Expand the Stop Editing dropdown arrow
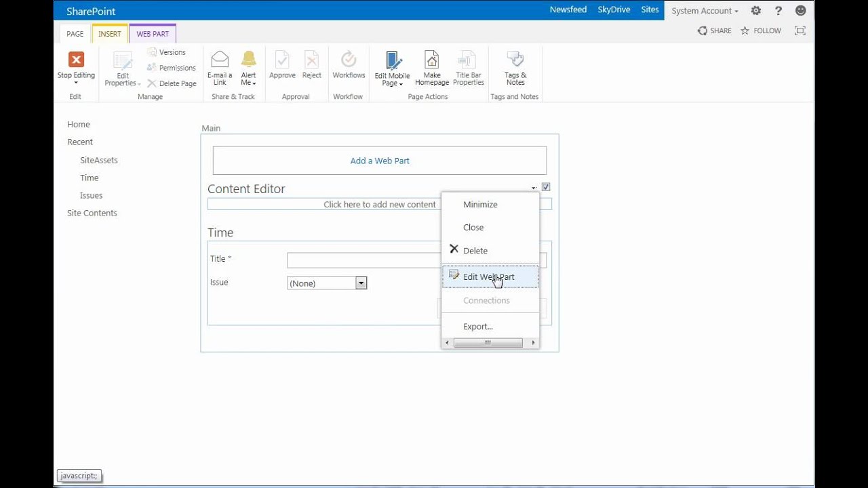868x488 pixels. (76, 83)
